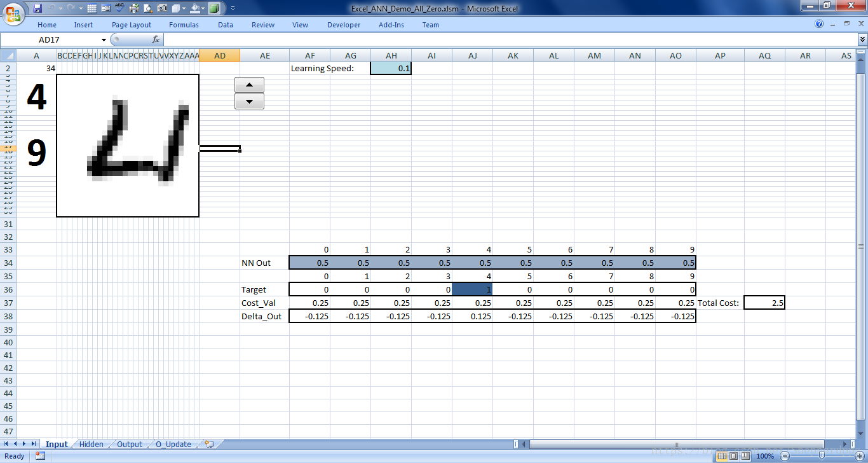Click the Insert Worksheet tab icon

pos(209,444)
